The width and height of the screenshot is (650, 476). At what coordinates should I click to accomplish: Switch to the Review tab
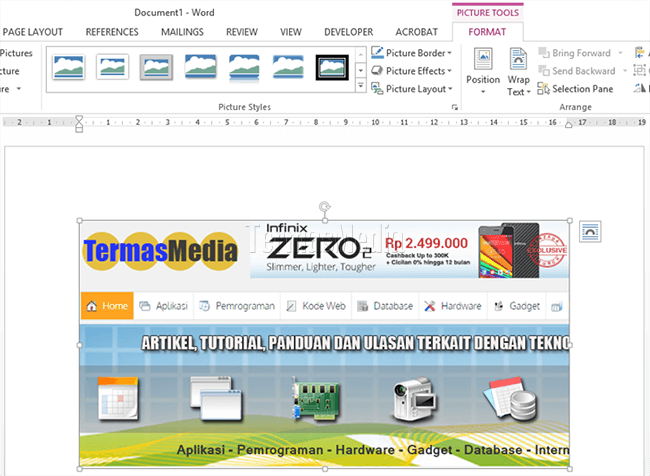pyautogui.click(x=242, y=32)
